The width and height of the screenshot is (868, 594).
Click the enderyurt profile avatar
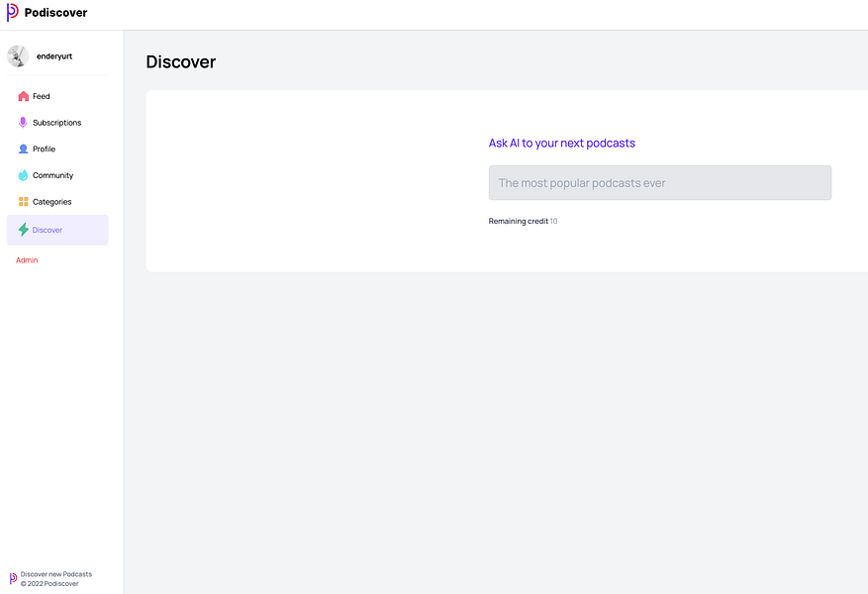click(17, 55)
